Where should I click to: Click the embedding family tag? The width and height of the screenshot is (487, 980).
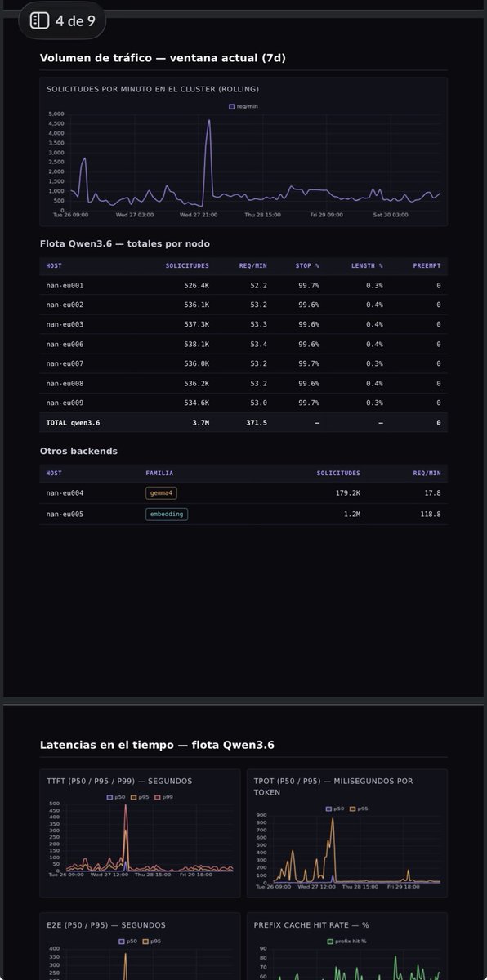pos(167,514)
